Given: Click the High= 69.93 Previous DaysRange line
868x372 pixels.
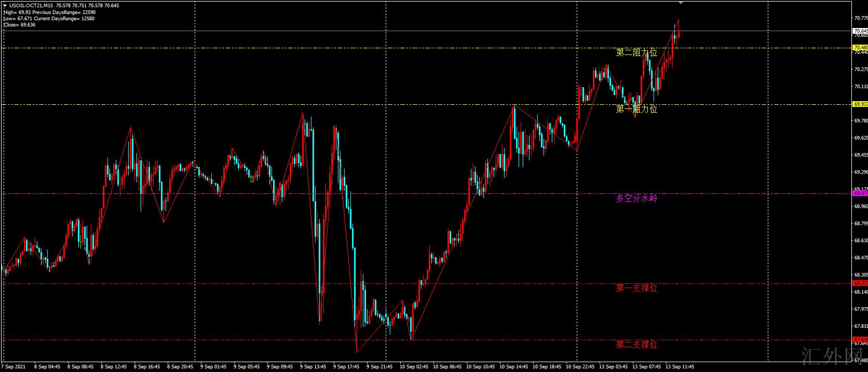Looking at the screenshot, I should point(49,12).
